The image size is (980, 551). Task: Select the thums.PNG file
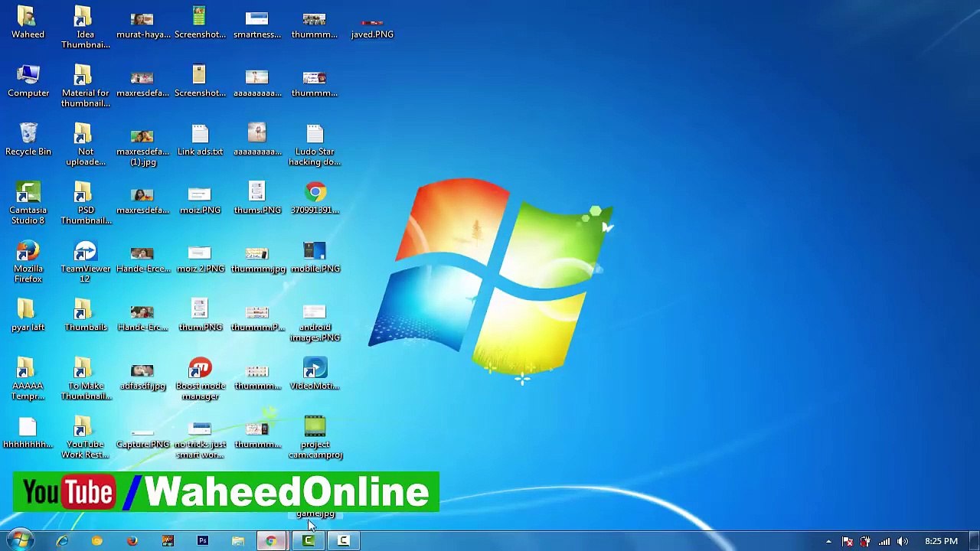[x=257, y=198]
